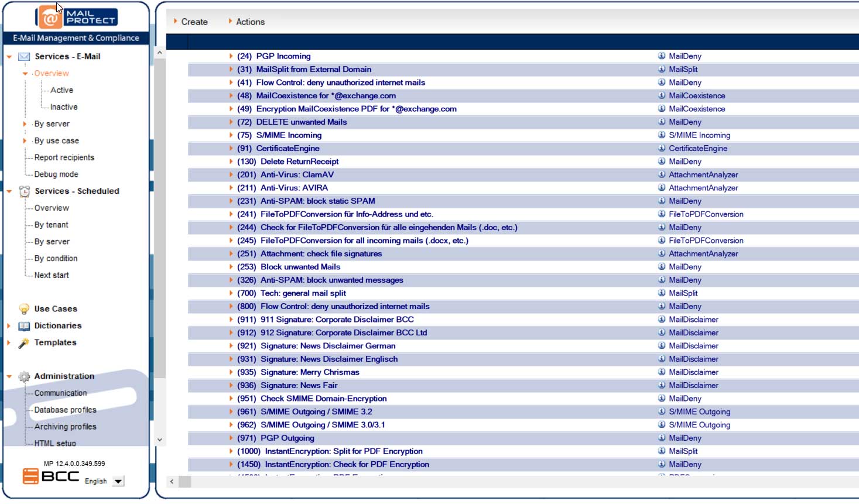Click info icon for Anti-Virus: ClamAV row

tap(662, 174)
